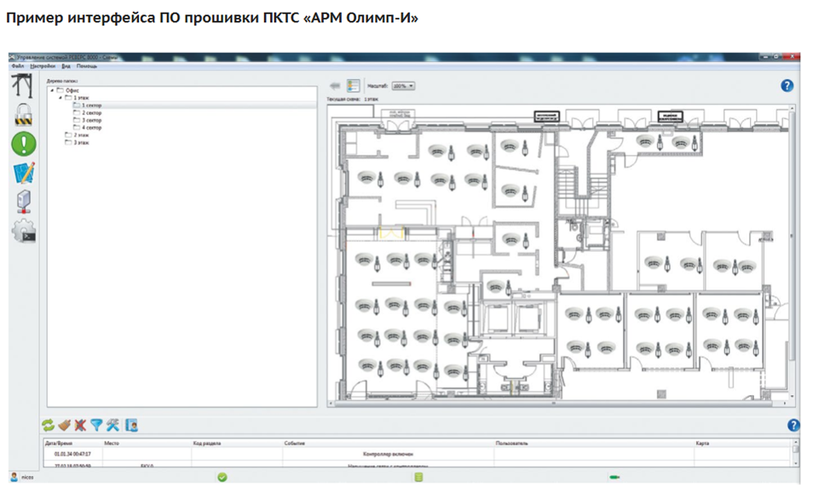Click the network device icon in sidebar
Screen dimensions: 830x504
[x=23, y=202]
